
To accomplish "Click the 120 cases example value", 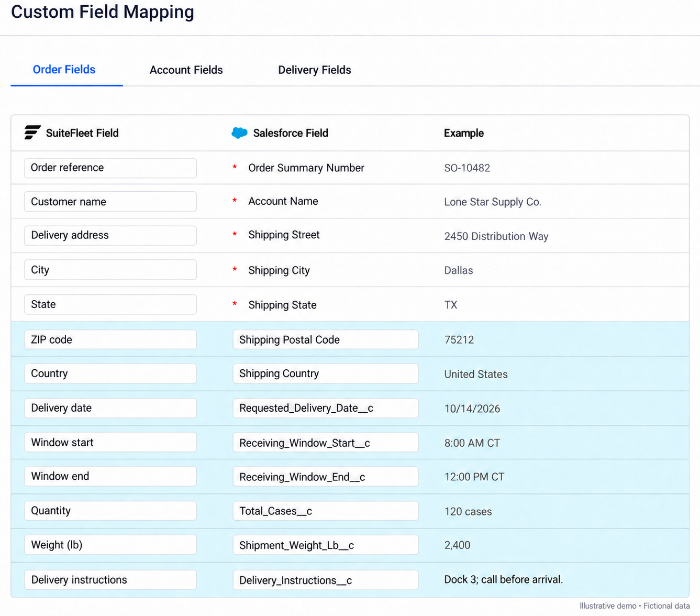I will click(468, 512).
